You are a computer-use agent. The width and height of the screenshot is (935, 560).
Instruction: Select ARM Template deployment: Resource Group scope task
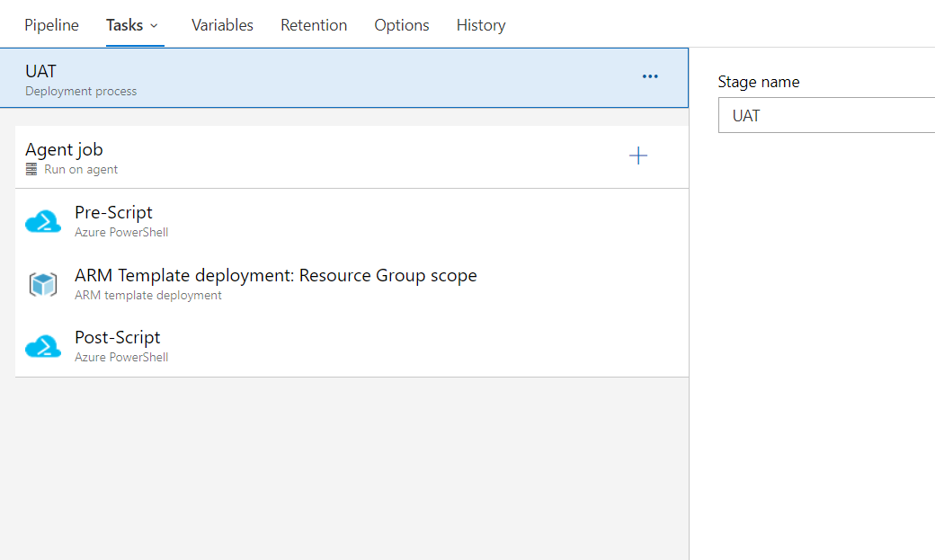[x=352, y=284]
